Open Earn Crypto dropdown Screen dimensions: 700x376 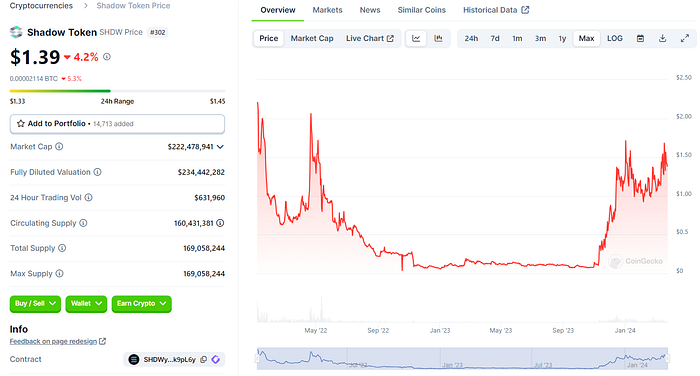[x=142, y=304]
